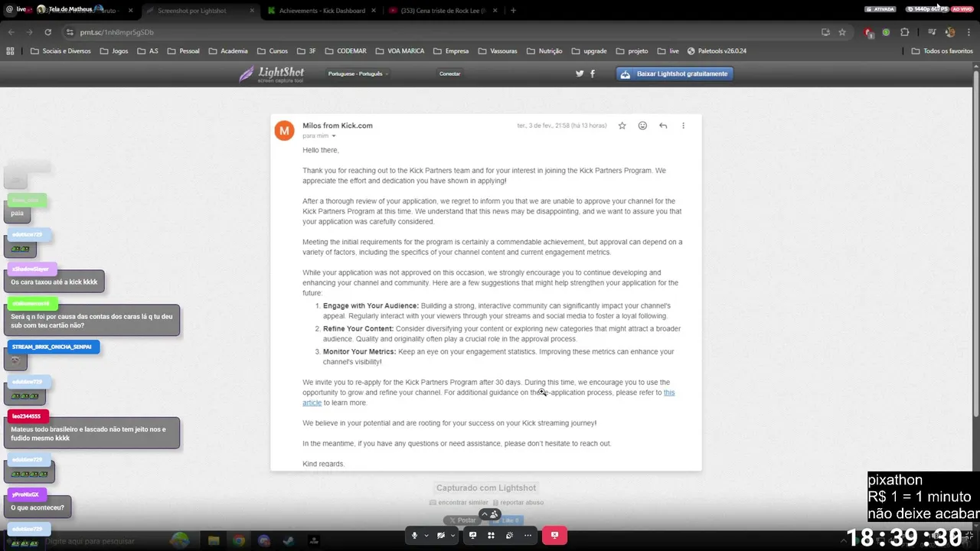The height and width of the screenshot is (551, 980).
Task: Click sender name 'Milos from Kick.com'
Action: point(338,126)
